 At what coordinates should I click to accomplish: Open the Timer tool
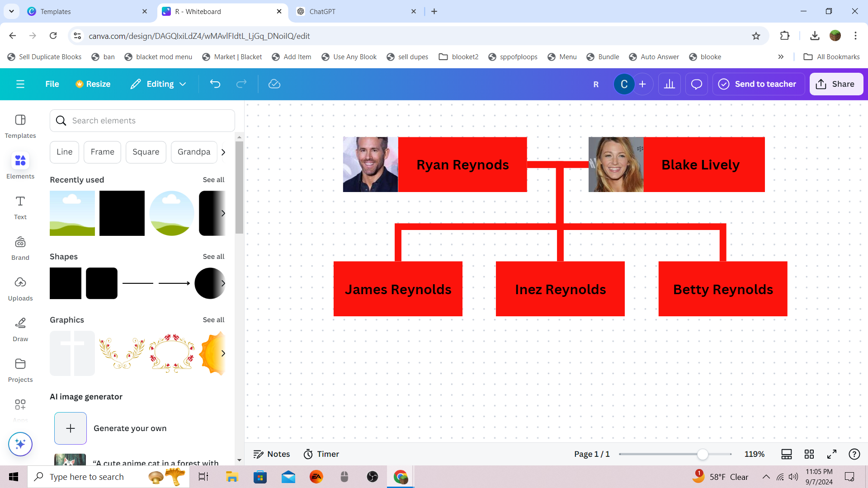pos(321,454)
